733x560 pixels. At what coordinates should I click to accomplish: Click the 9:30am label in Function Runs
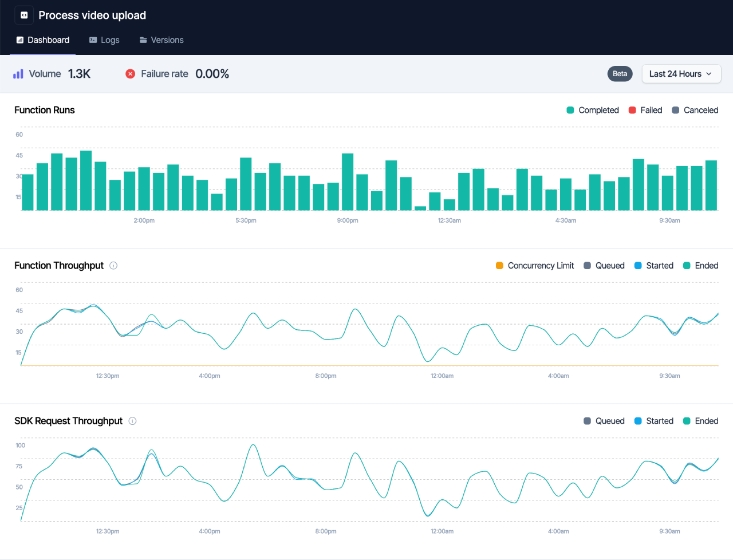pos(669,220)
